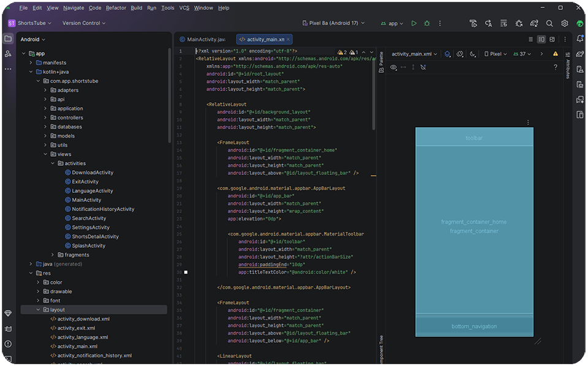Viewport: 588px width, 366px height.
Task: Toggle the design surface layers selector
Action: [x=447, y=54]
